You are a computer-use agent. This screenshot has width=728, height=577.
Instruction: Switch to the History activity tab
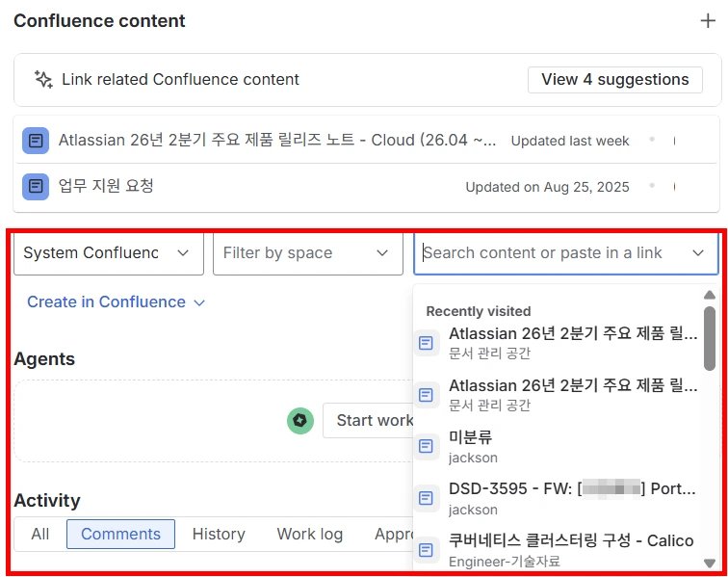click(x=219, y=535)
